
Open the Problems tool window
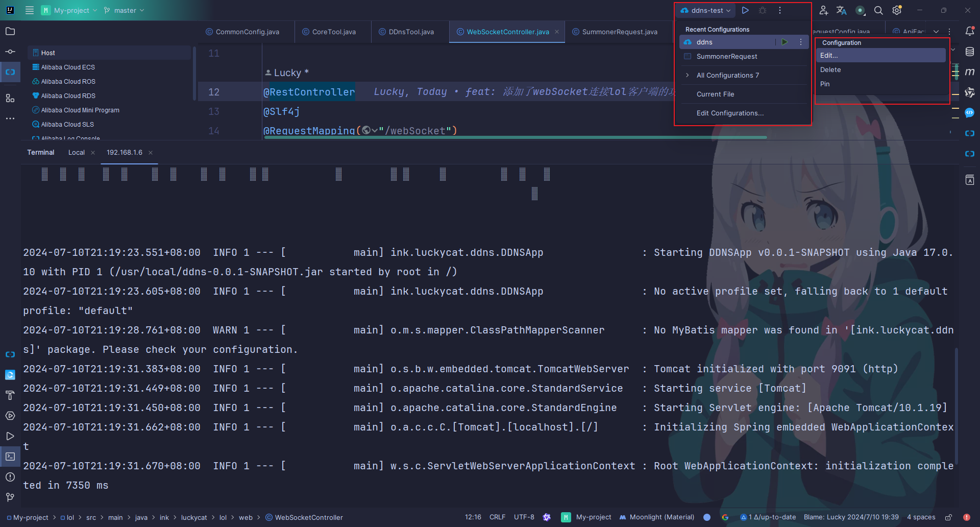click(x=10, y=477)
